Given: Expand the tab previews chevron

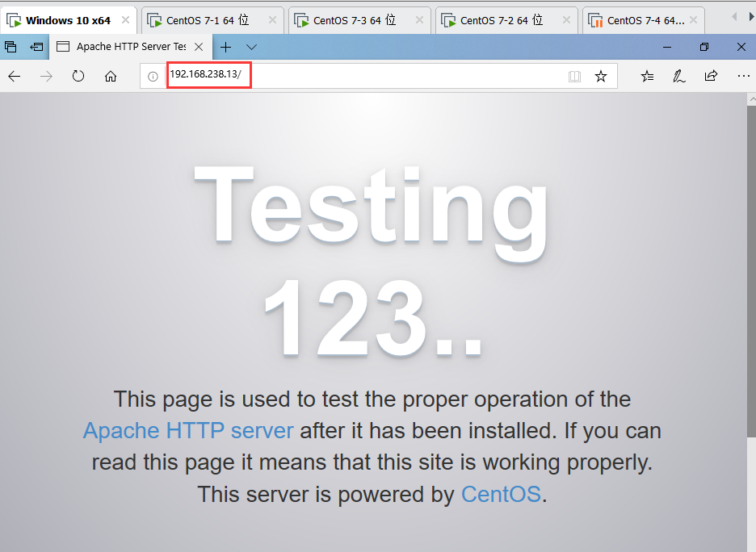Looking at the screenshot, I should (x=251, y=47).
